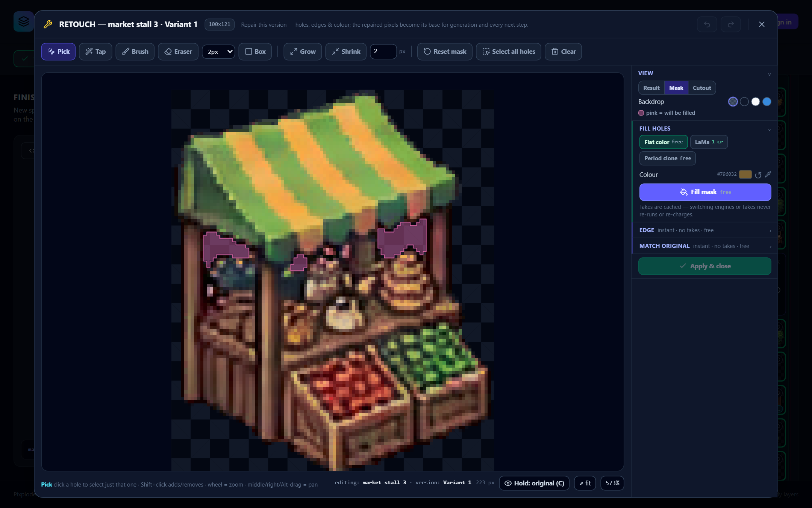The width and height of the screenshot is (812, 508).
Task: Pick a fill colour with the eyedropper
Action: pos(768,174)
